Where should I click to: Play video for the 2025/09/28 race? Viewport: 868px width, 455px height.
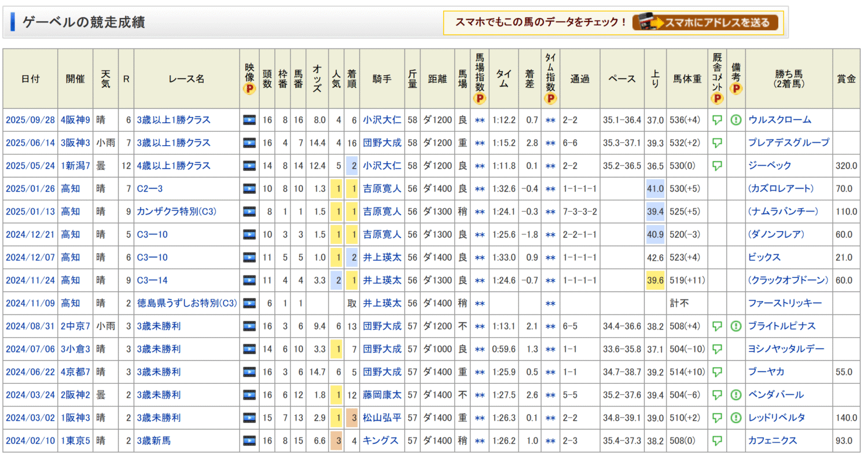249,120
